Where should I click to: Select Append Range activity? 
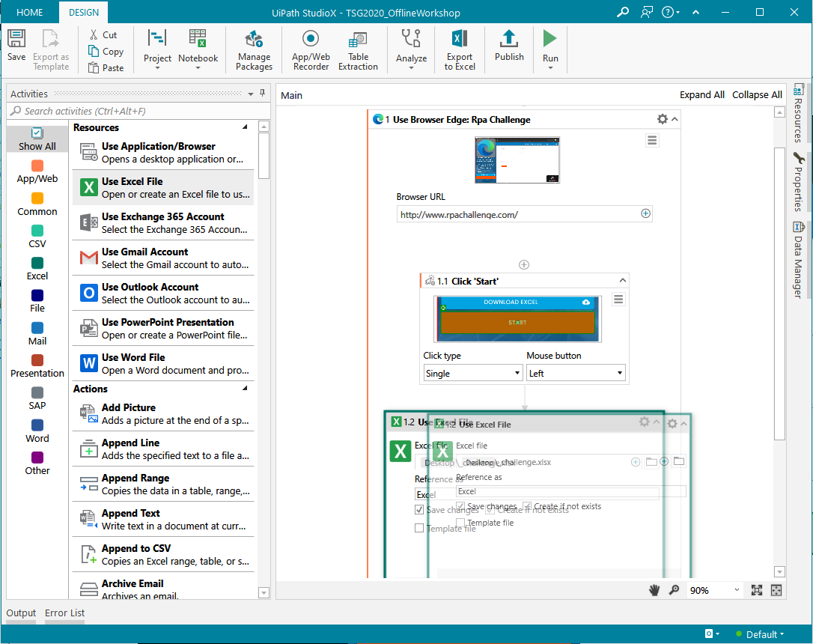pyautogui.click(x=163, y=484)
